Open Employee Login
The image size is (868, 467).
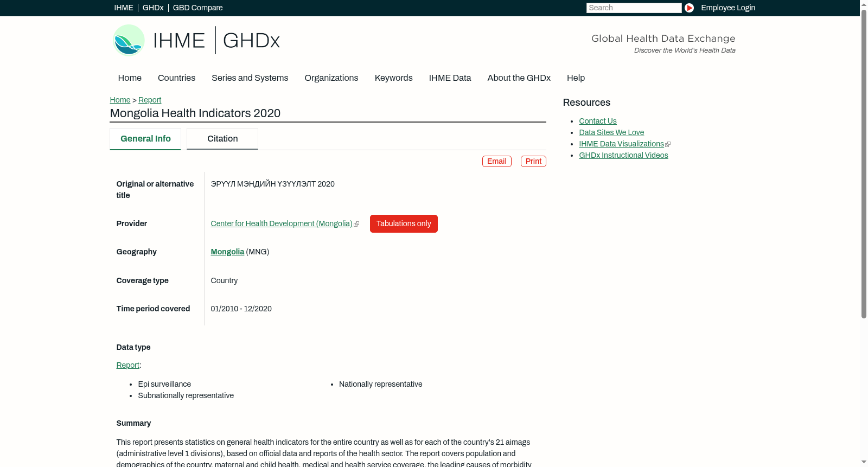728,8
